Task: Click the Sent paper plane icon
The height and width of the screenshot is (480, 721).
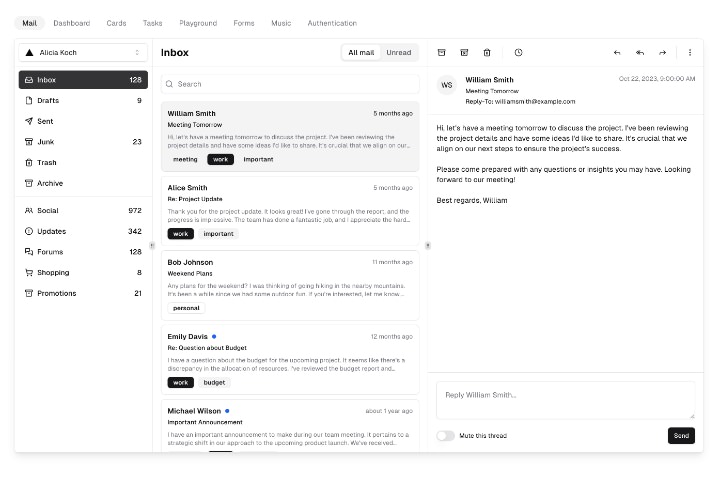Action: [x=29, y=121]
